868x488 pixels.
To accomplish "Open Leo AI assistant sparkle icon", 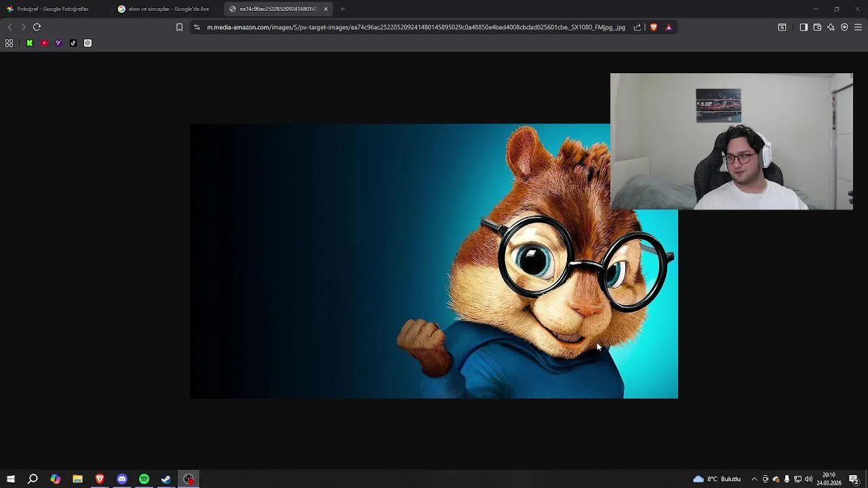I will click(831, 27).
